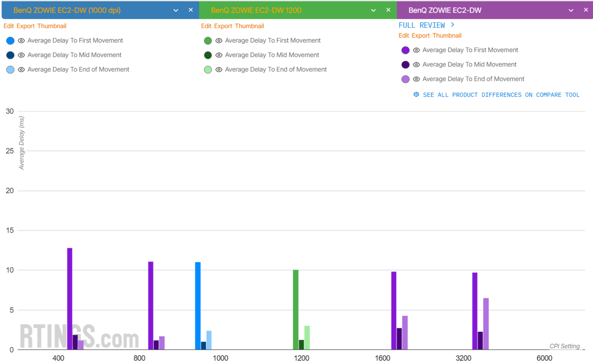The image size is (593, 364).
Task: Toggle visibility of purple Average Delay To End of Movement
Action: (416, 79)
